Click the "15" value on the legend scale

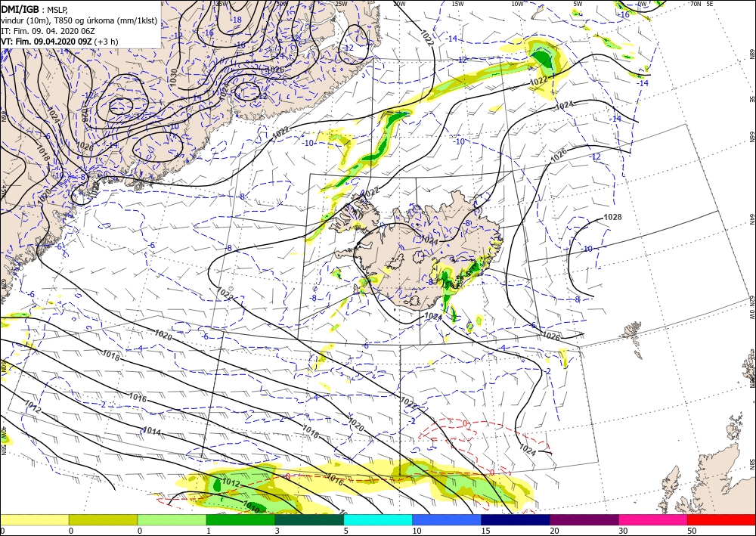pos(485,531)
